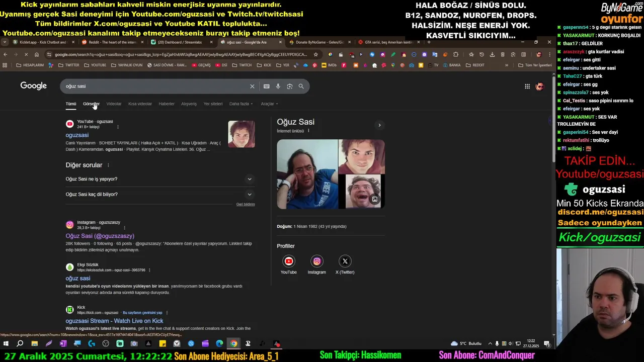Go back to the previous page
The height and width of the screenshot is (362, 644).
coord(5,54)
